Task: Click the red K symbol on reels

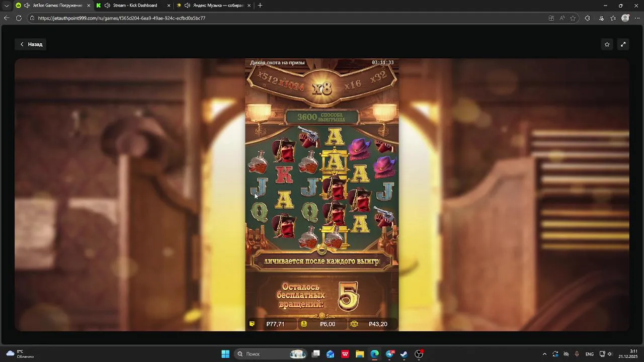Action: (x=284, y=174)
